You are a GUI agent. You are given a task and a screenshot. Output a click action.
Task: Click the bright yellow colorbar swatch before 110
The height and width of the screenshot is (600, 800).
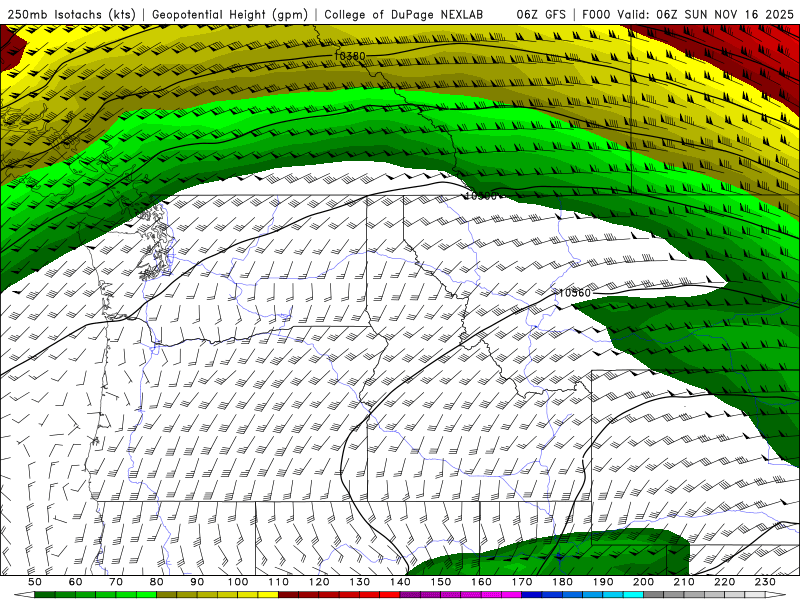coord(268,595)
